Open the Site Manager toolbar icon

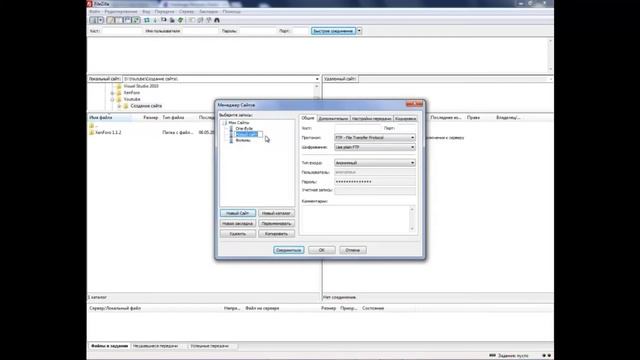coord(93,20)
